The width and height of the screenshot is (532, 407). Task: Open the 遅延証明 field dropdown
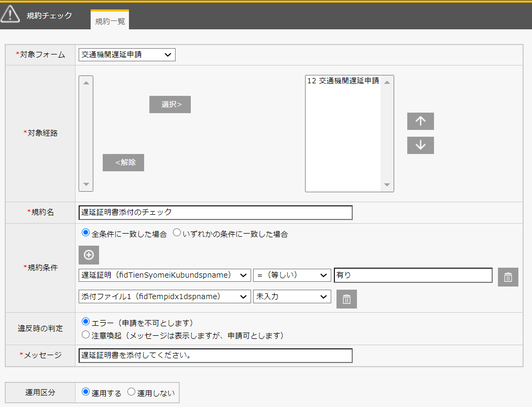click(165, 275)
